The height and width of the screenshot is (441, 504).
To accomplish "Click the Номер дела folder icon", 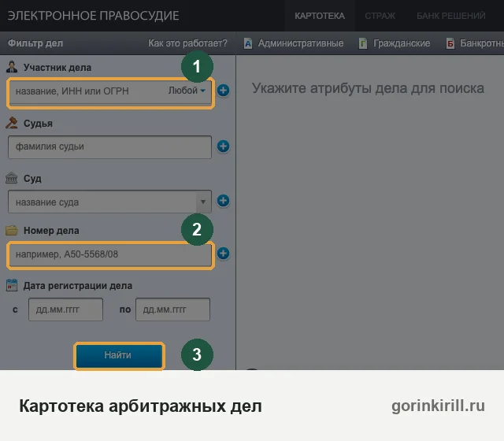I will 12,230.
